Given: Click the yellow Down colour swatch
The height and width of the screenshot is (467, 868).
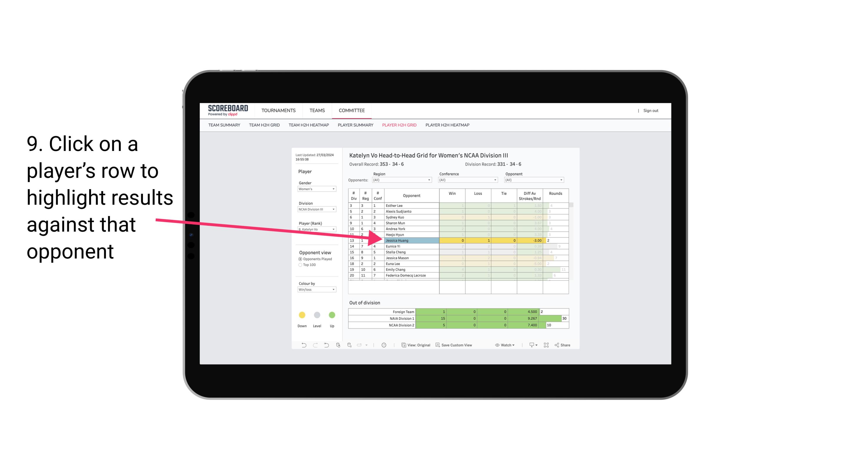Looking at the screenshot, I should click(300, 314).
